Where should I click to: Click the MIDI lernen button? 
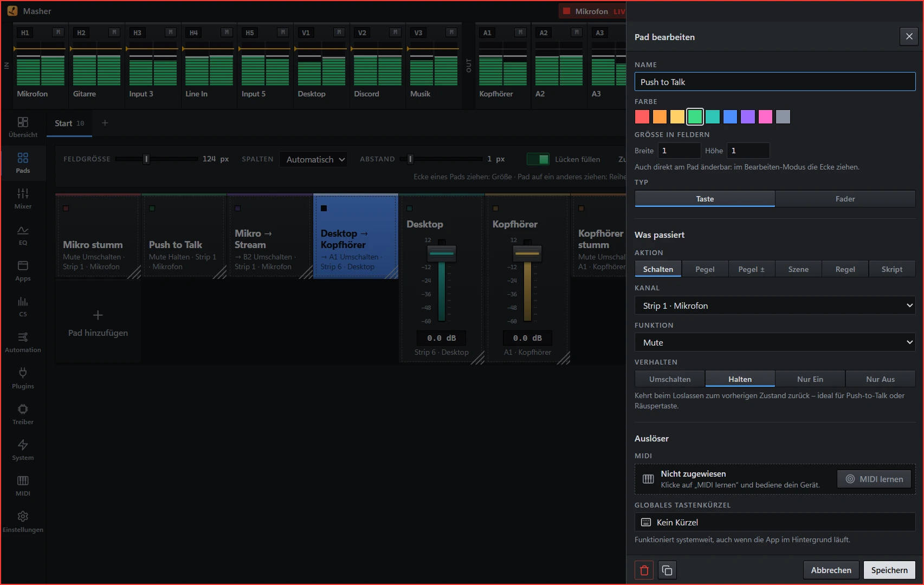[x=874, y=479]
